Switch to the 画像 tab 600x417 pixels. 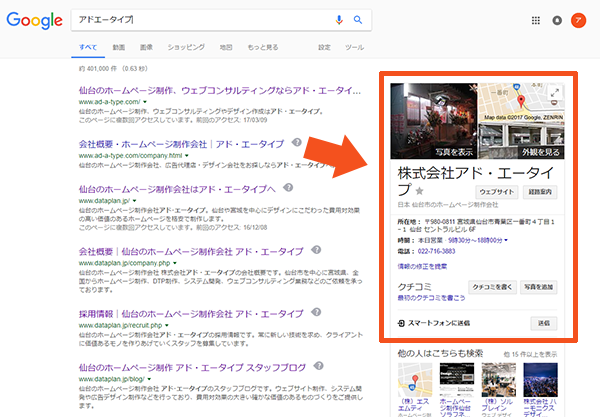click(x=146, y=47)
